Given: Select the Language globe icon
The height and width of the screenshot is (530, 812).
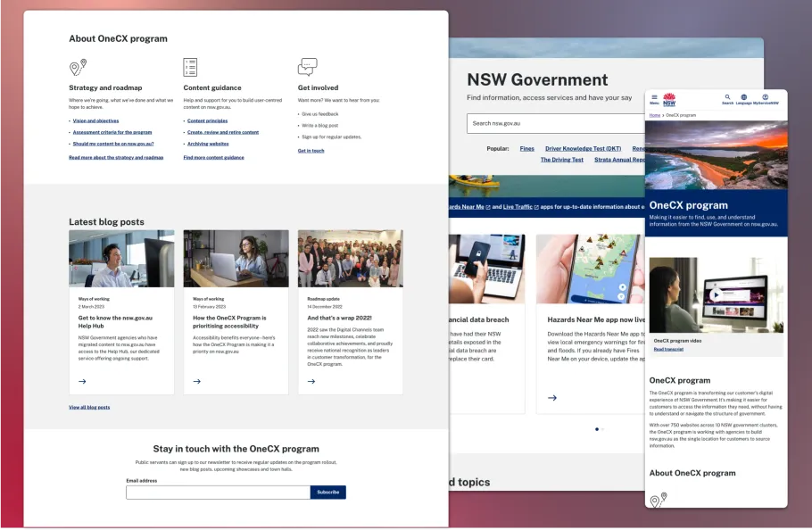Looking at the screenshot, I should click(744, 96).
